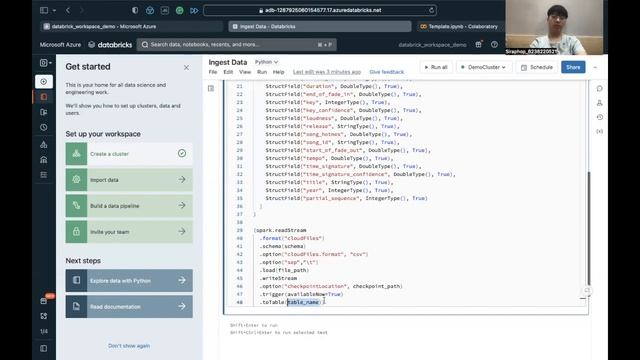Switch to Ingest Data - Databricks tab
This screenshot has height=360, width=640.
click(320, 27)
